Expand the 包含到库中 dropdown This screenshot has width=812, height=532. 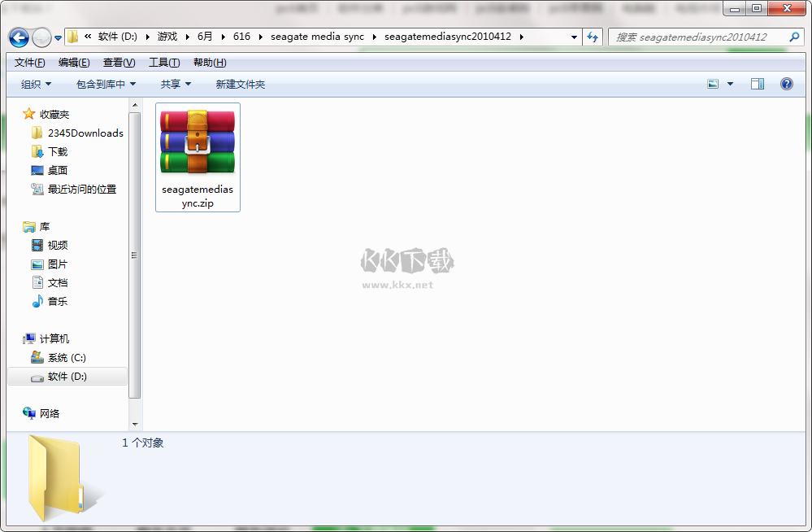coord(106,85)
